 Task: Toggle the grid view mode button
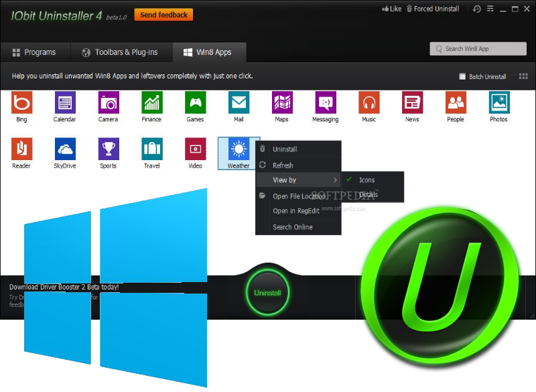coord(523,76)
